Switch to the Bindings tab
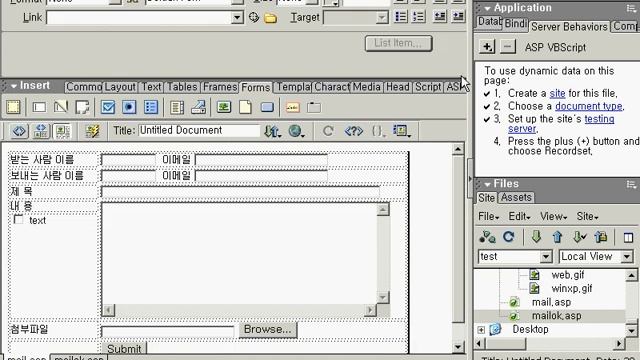640x360 pixels. [x=516, y=24]
